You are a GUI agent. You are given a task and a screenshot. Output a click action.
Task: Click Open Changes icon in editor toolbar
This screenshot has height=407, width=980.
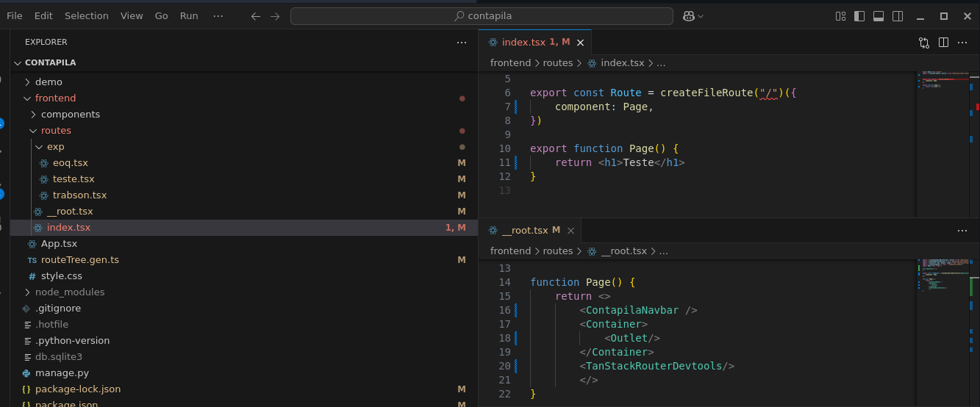(x=924, y=43)
